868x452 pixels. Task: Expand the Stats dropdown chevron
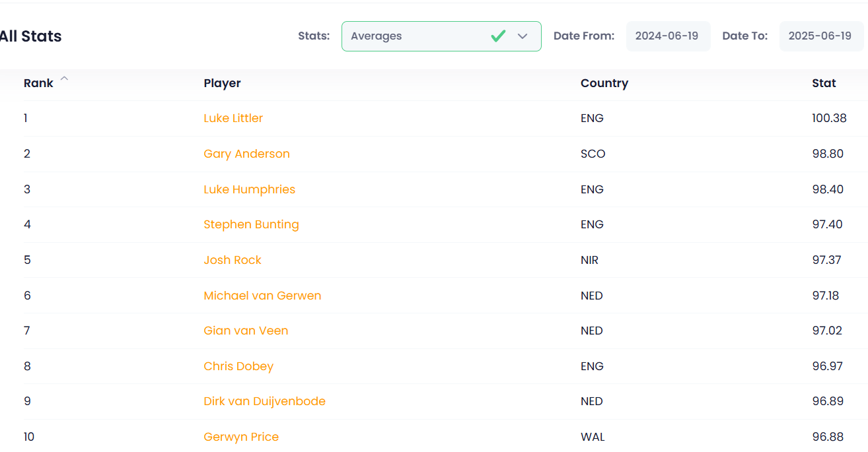point(523,36)
